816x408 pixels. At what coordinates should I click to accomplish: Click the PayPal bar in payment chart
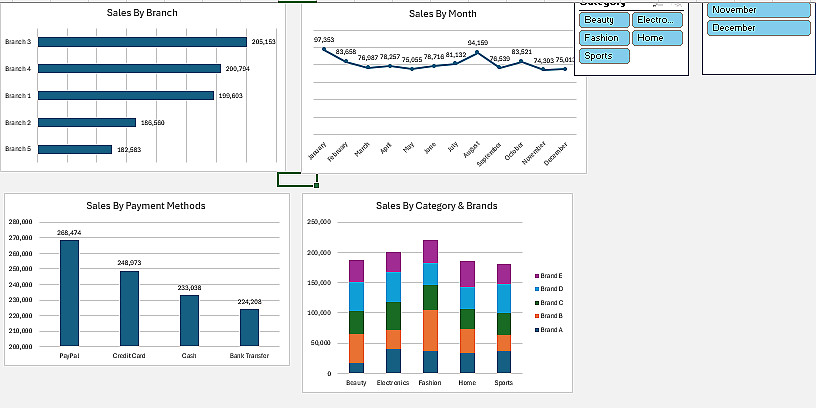pyautogui.click(x=69, y=292)
